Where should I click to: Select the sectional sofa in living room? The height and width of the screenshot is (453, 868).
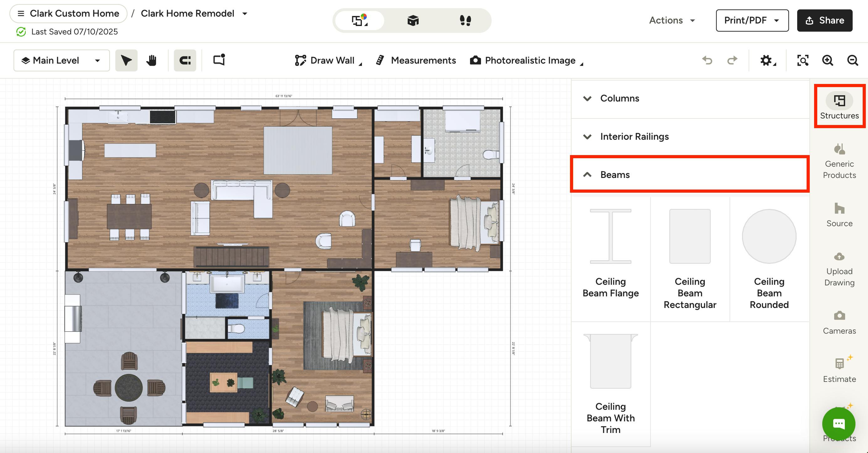click(x=242, y=199)
